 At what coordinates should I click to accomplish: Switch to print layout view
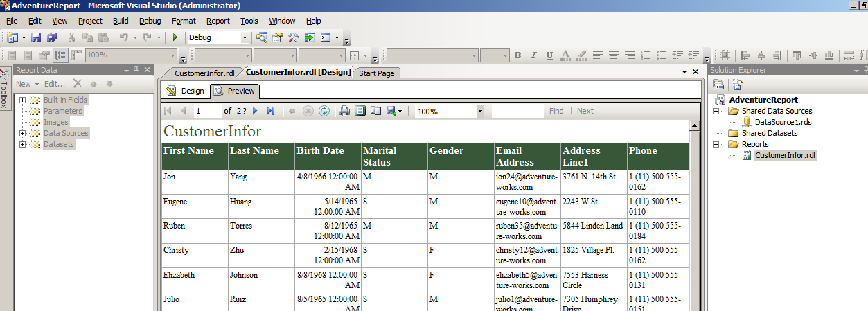point(360,111)
